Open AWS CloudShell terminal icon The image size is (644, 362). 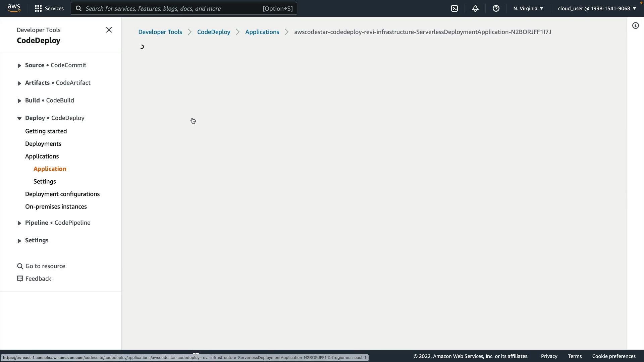tap(454, 8)
